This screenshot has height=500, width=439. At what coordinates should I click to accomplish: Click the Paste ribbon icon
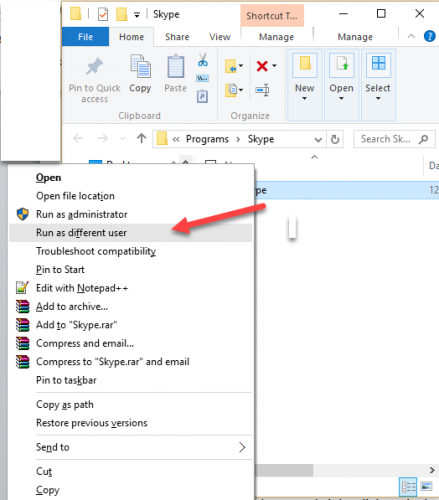click(x=175, y=66)
